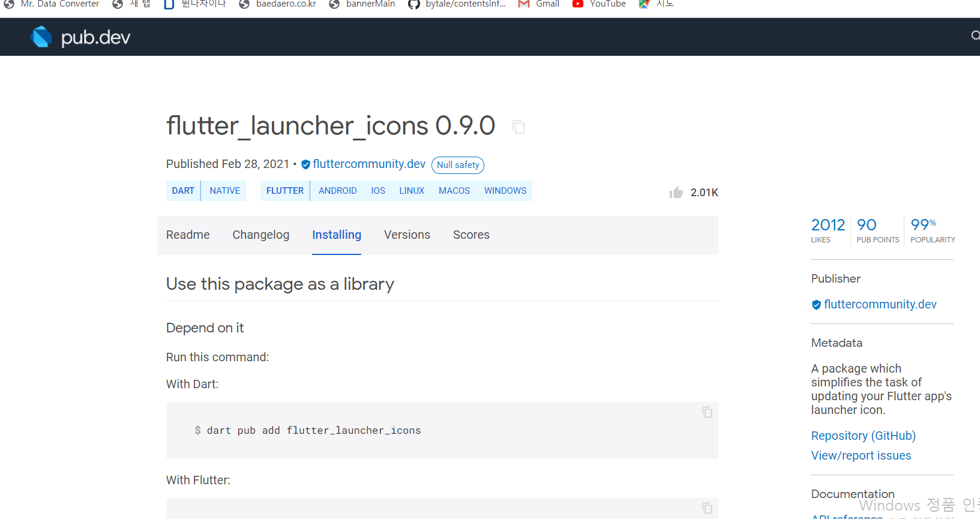Click the 'Depend on it' heading
This screenshot has height=519, width=980.
(205, 328)
